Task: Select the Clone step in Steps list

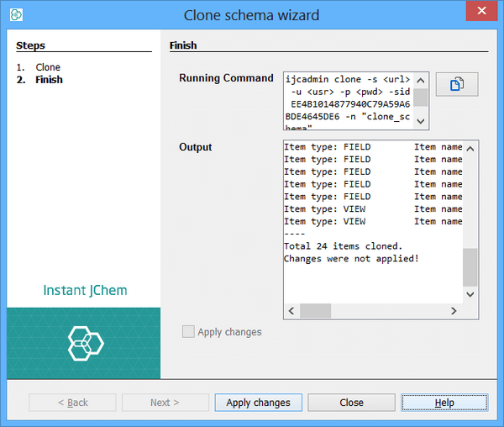Action: point(48,67)
